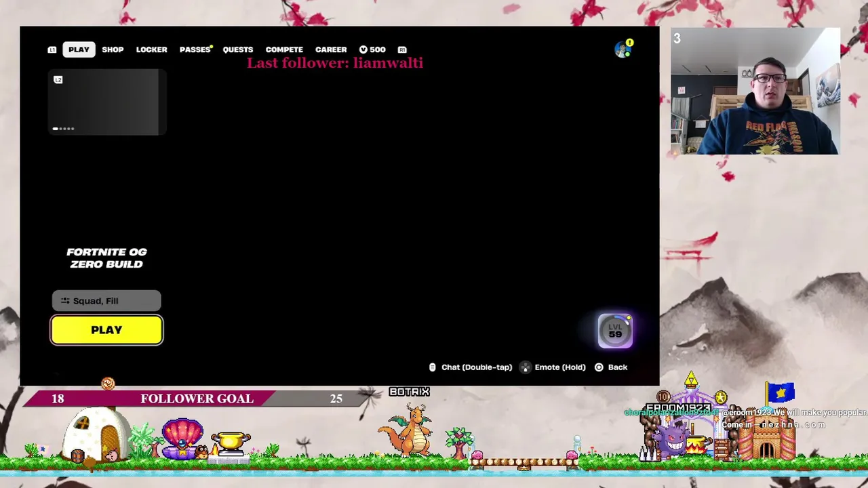
Task: Go to the PASSES tab
Action: click(x=195, y=49)
